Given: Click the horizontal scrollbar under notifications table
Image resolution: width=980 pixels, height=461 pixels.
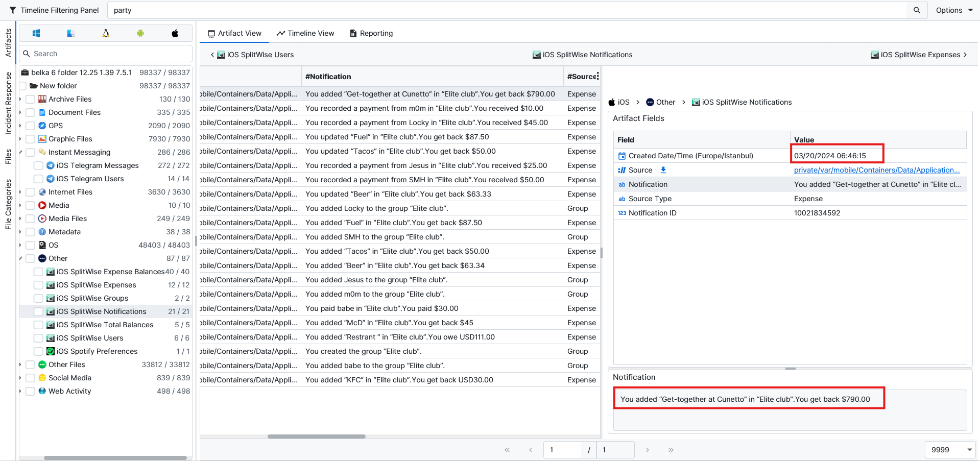Looking at the screenshot, I should point(317,436).
